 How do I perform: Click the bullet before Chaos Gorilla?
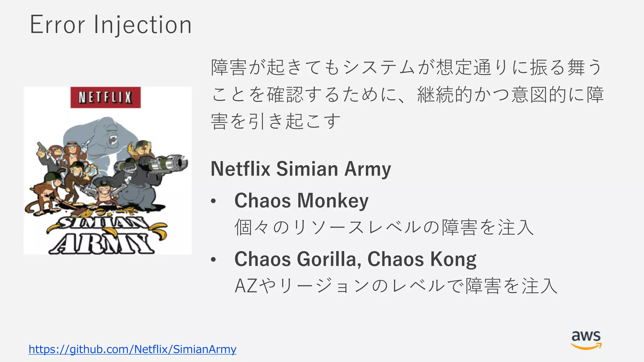pyautogui.click(x=214, y=260)
